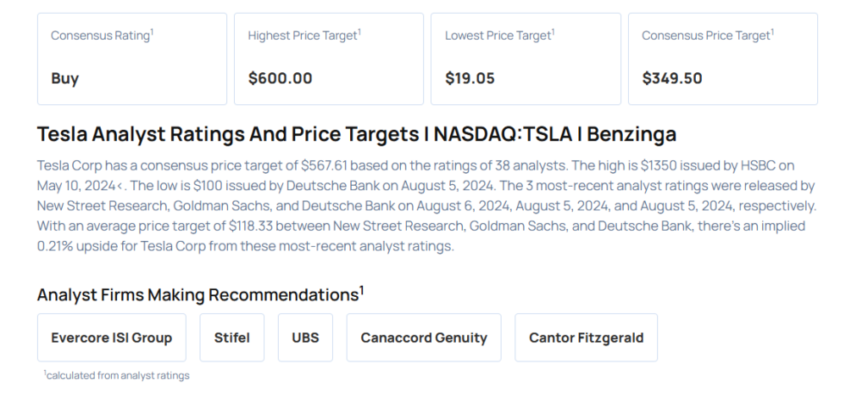Screen dimensions: 868x414
Task: Click the Lowest Price Target label
Action: point(498,36)
